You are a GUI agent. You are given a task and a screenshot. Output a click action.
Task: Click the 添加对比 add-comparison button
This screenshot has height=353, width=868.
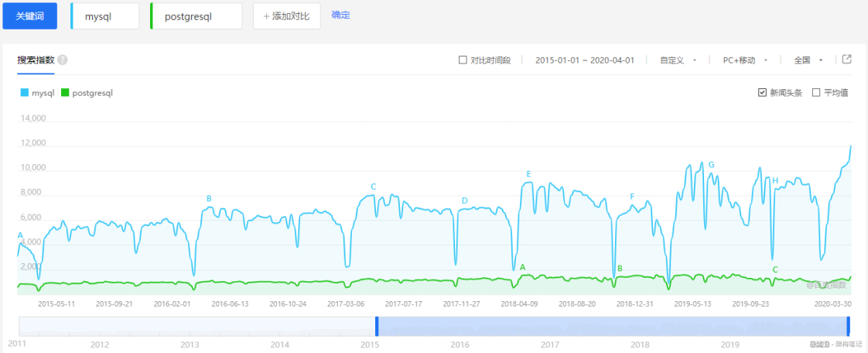pyautogui.click(x=287, y=16)
